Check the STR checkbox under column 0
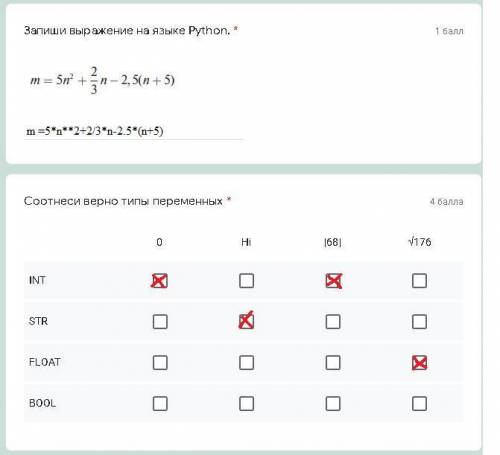500x455 pixels. coord(160,322)
